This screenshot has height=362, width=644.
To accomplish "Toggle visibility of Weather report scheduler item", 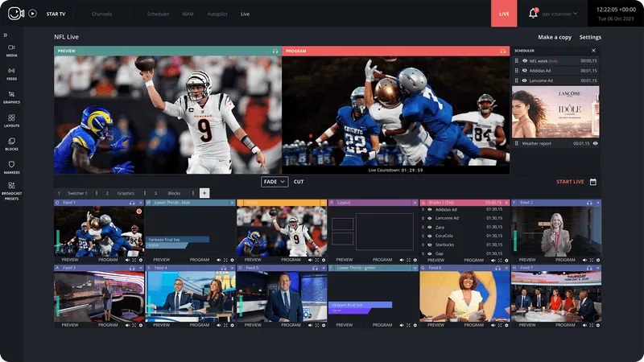I will pos(595,143).
